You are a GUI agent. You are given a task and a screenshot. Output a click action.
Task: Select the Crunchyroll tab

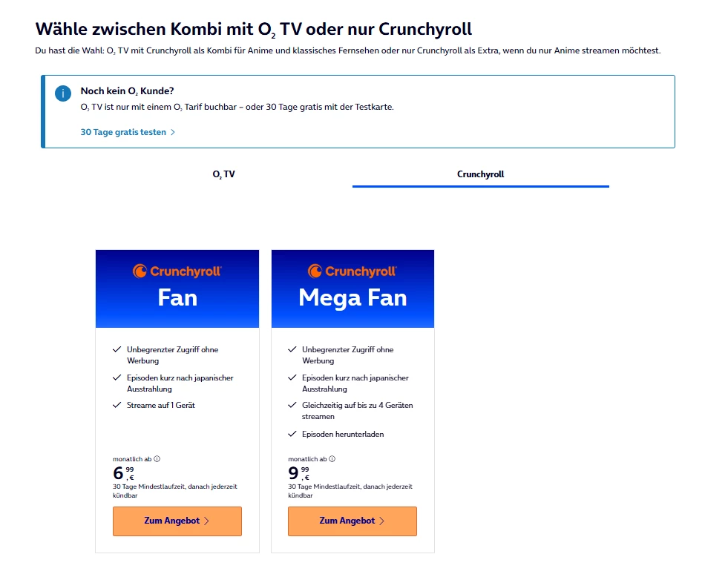point(480,174)
